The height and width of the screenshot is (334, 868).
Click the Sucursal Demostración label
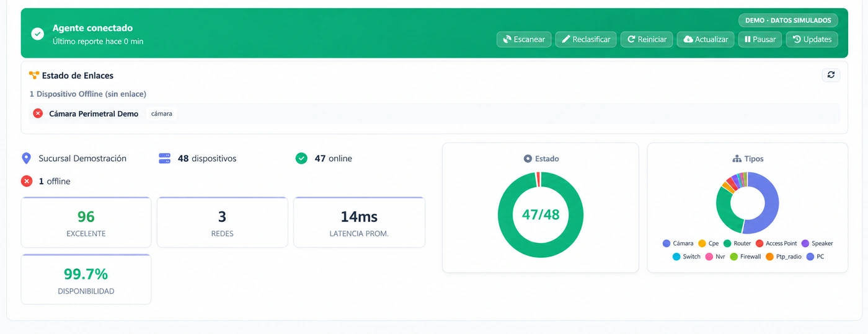tap(82, 159)
